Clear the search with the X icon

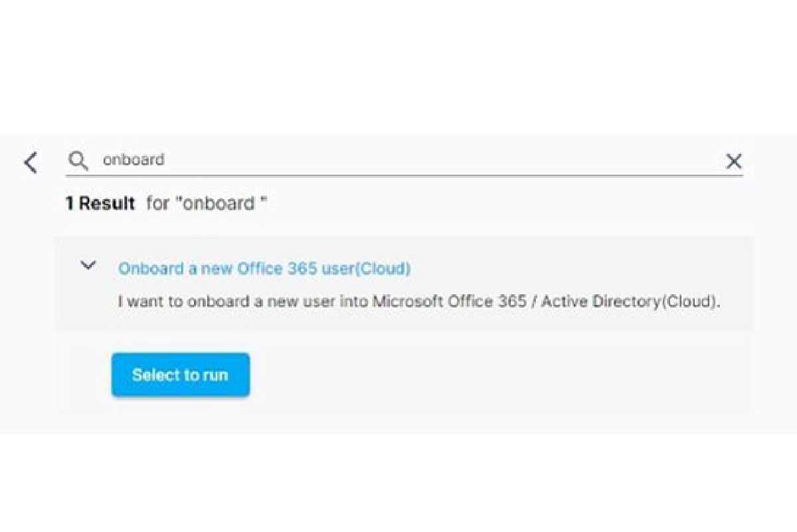[x=733, y=161]
